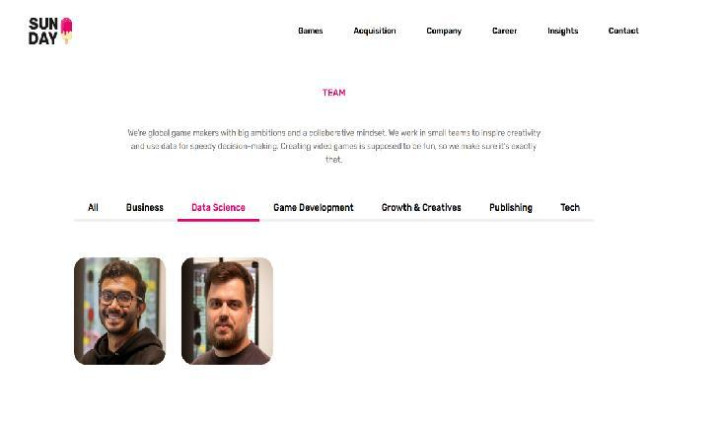Open the Growth & Creatives tab
The image size is (720, 424).
click(421, 208)
